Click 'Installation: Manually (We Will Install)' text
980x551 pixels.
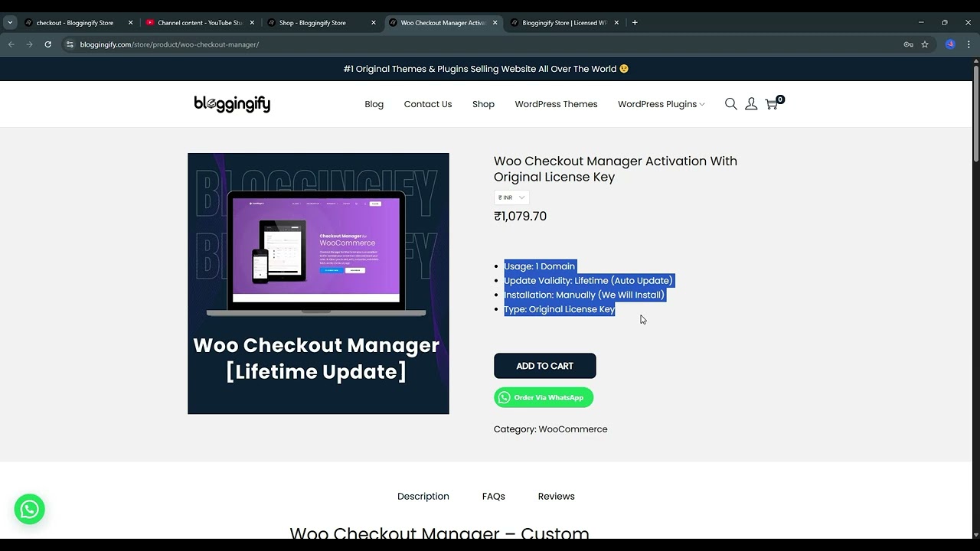coord(584,295)
